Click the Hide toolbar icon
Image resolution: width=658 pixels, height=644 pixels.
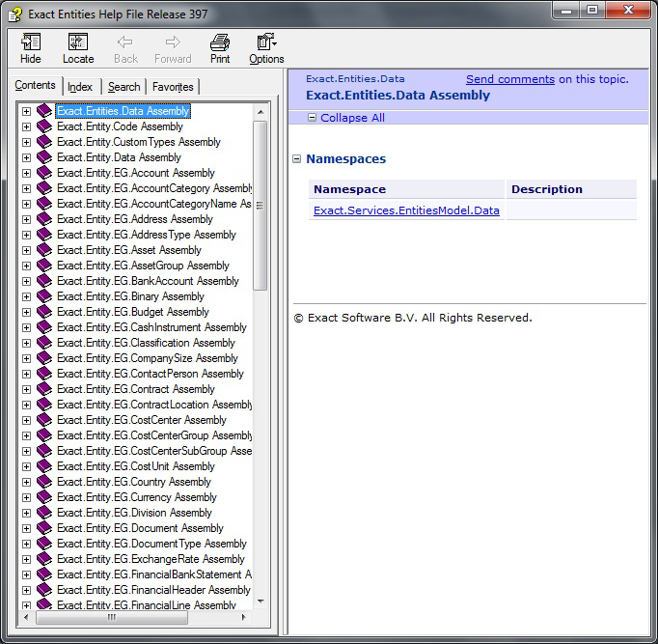[31, 42]
